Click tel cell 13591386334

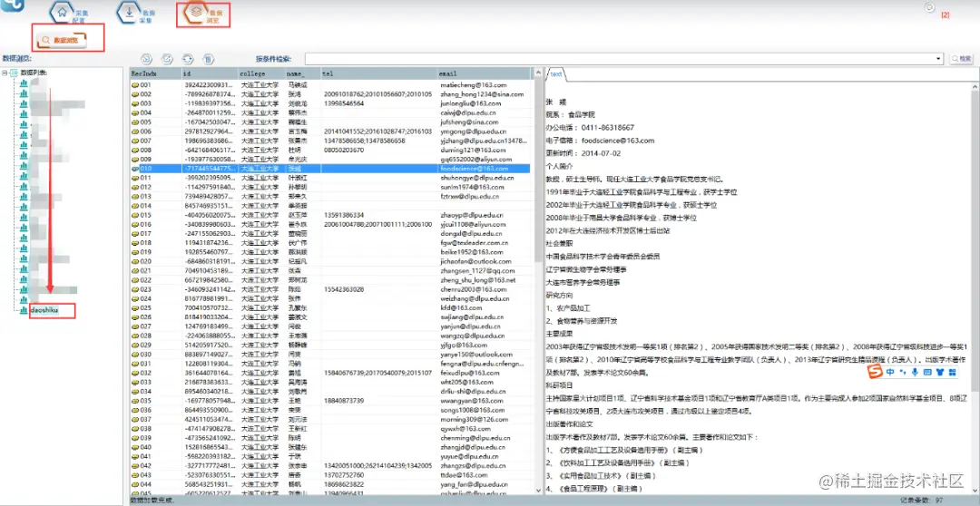[x=345, y=215]
